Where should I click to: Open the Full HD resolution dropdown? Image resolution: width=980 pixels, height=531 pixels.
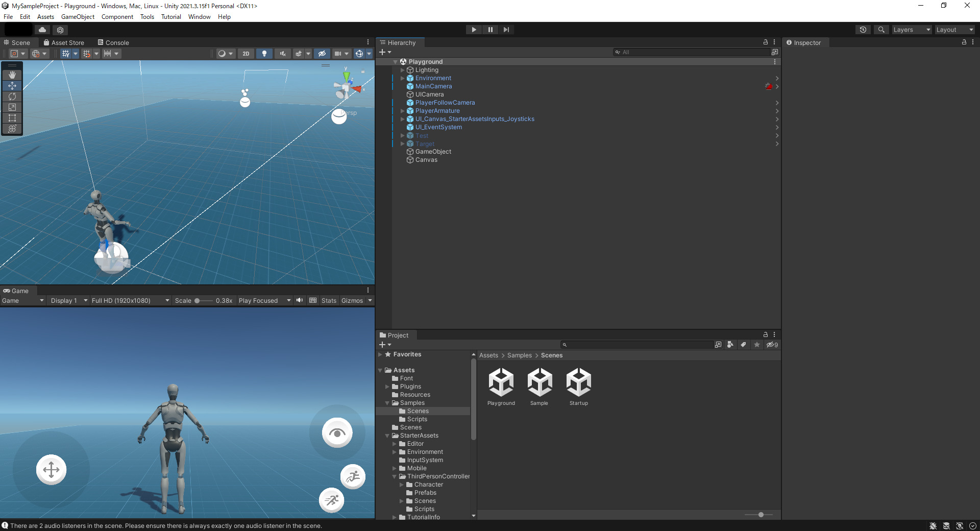point(130,301)
